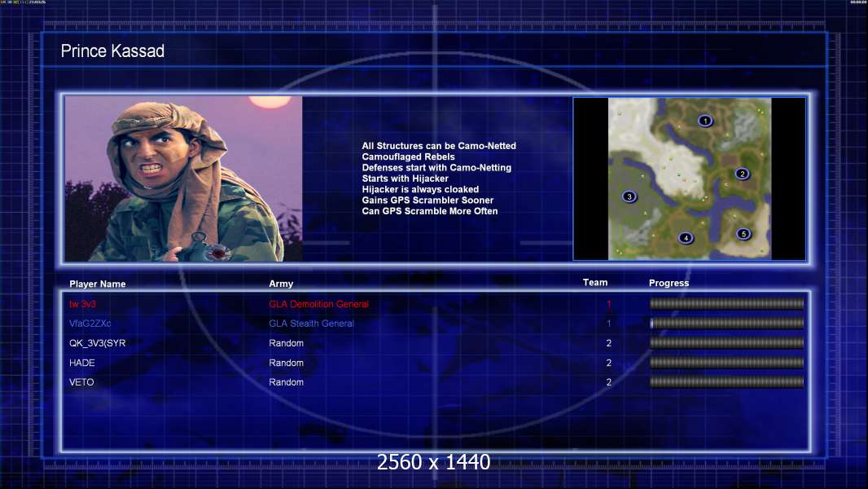Click start position marker 2 on minimap
Viewport: 868px width, 489px height.
tap(743, 174)
